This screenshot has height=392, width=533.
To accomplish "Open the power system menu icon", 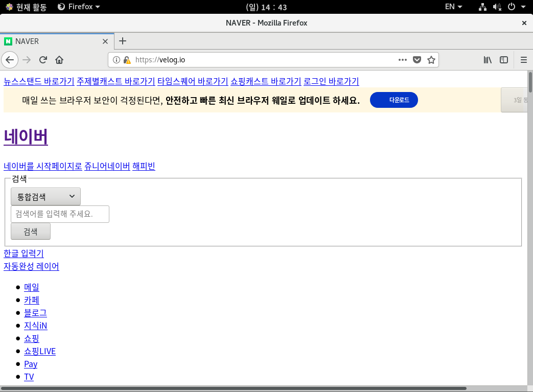I will coord(511,7).
